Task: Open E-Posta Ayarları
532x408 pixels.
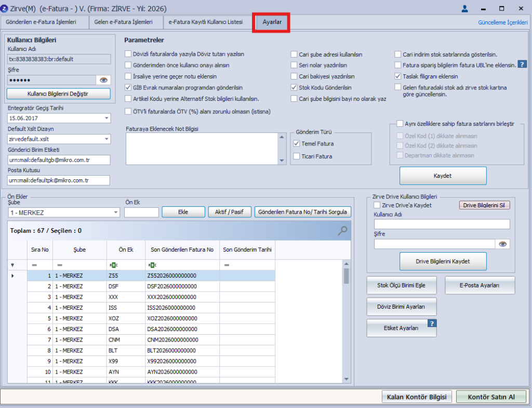Action: (x=480, y=285)
